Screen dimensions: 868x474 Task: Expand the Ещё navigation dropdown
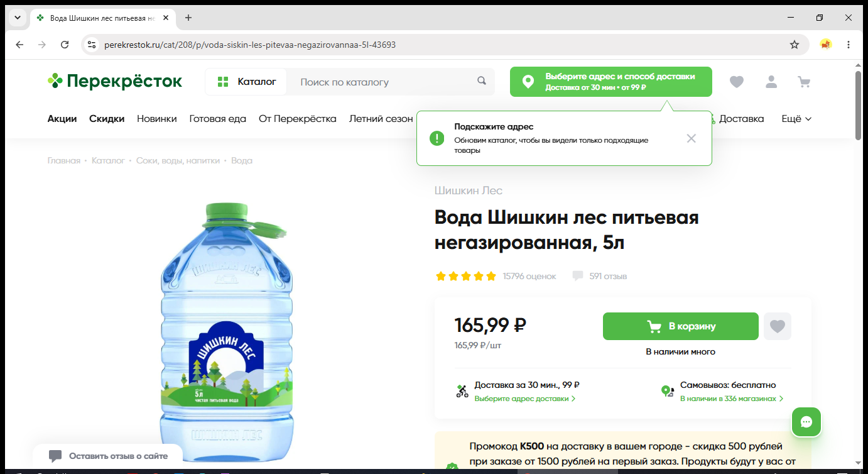click(x=796, y=119)
